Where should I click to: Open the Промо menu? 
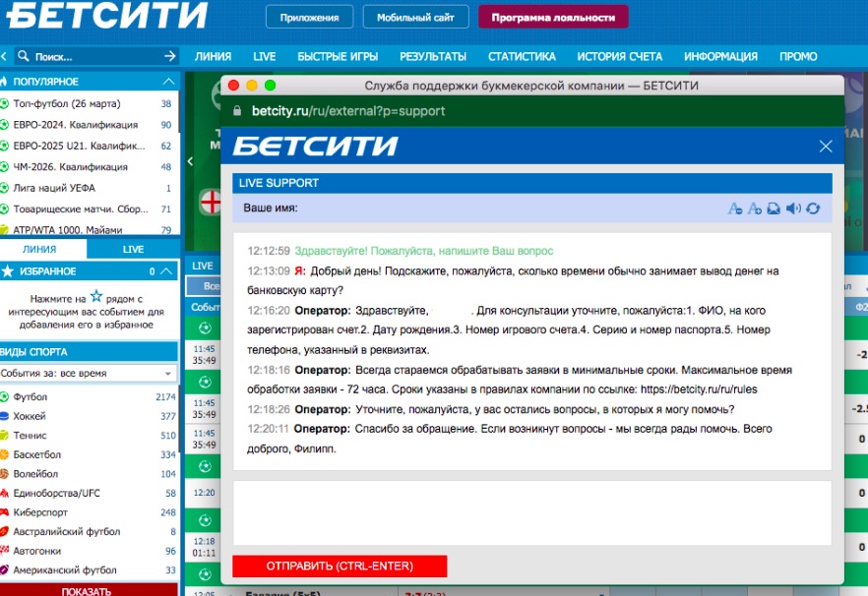pos(798,56)
